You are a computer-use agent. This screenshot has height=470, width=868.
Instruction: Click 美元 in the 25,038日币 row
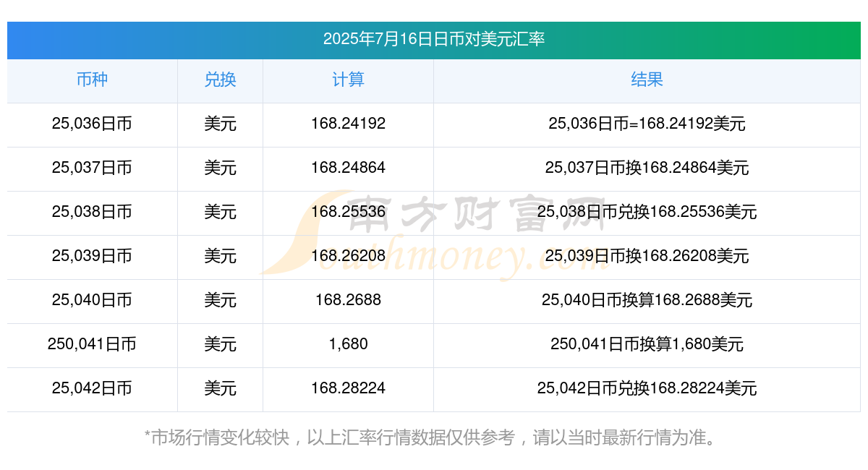tap(220, 212)
